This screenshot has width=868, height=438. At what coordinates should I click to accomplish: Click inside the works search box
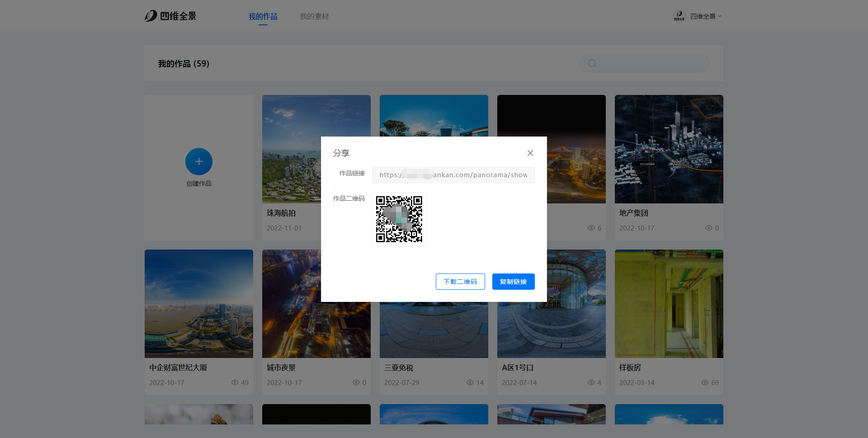point(651,64)
